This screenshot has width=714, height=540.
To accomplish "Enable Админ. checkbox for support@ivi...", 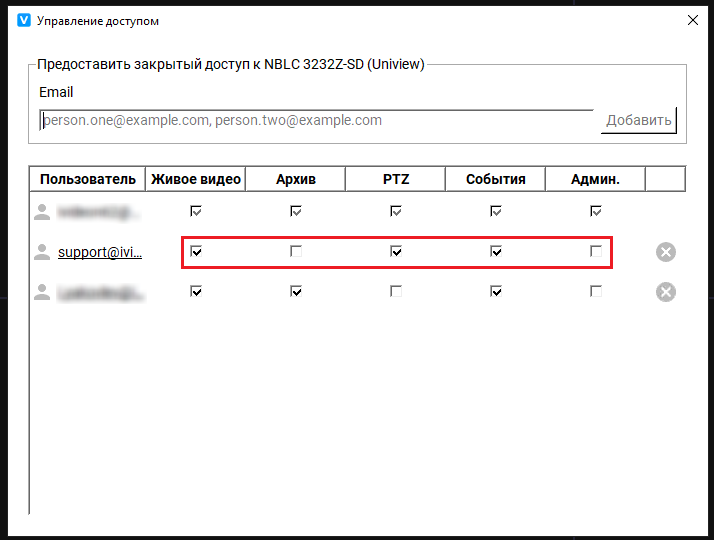I will (596, 251).
